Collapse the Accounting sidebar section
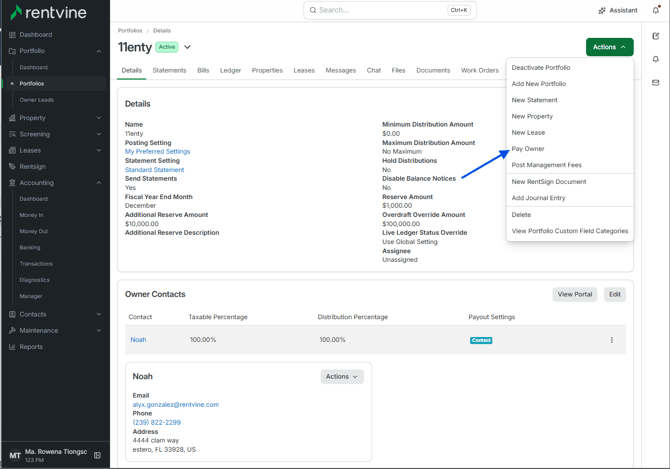The width and height of the screenshot is (670, 469). click(x=99, y=183)
